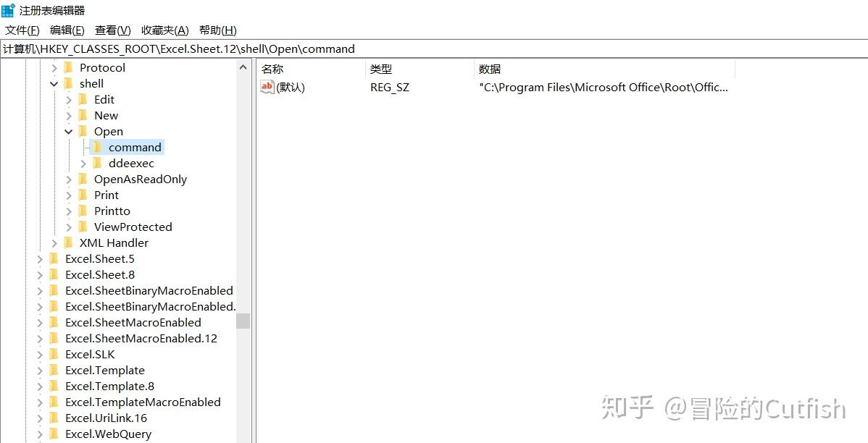Expand the Excel.SLK key
868x443 pixels.
click(40, 355)
